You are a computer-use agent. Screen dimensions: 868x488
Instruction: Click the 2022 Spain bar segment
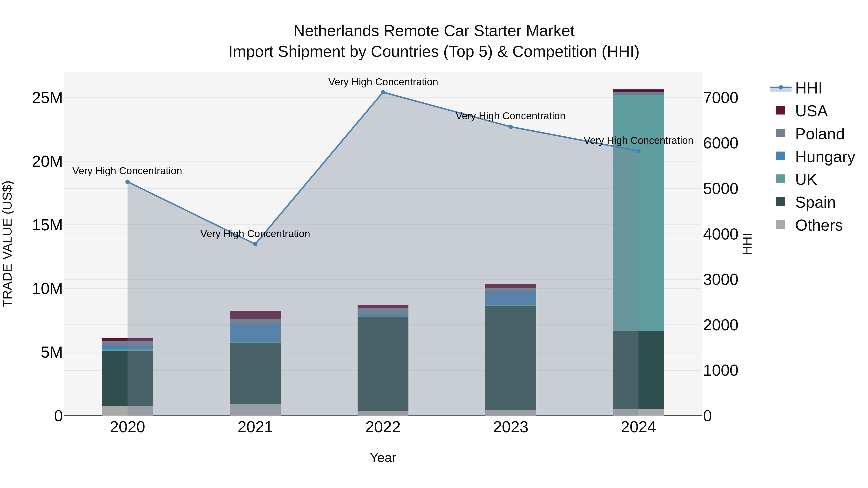click(x=383, y=364)
